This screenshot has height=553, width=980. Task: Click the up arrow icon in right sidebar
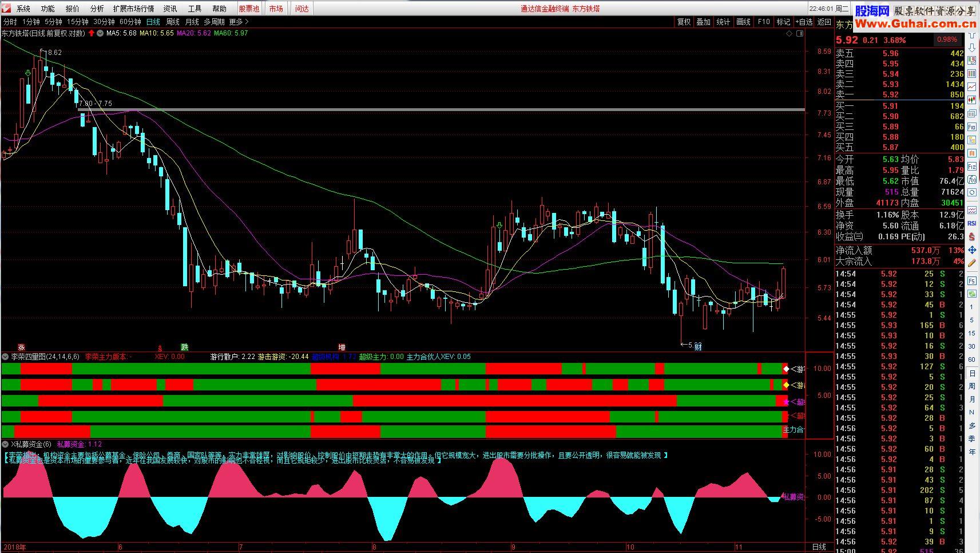click(971, 35)
